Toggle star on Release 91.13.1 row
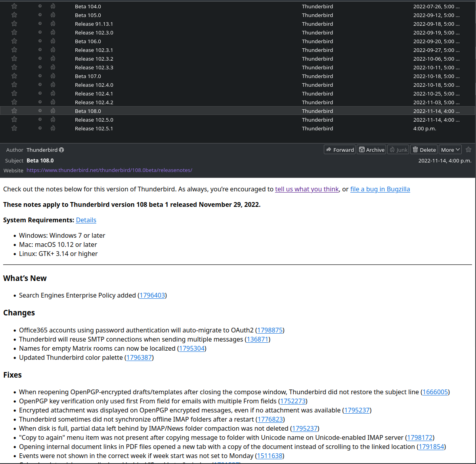The height and width of the screenshot is (464, 476). coord(14,24)
